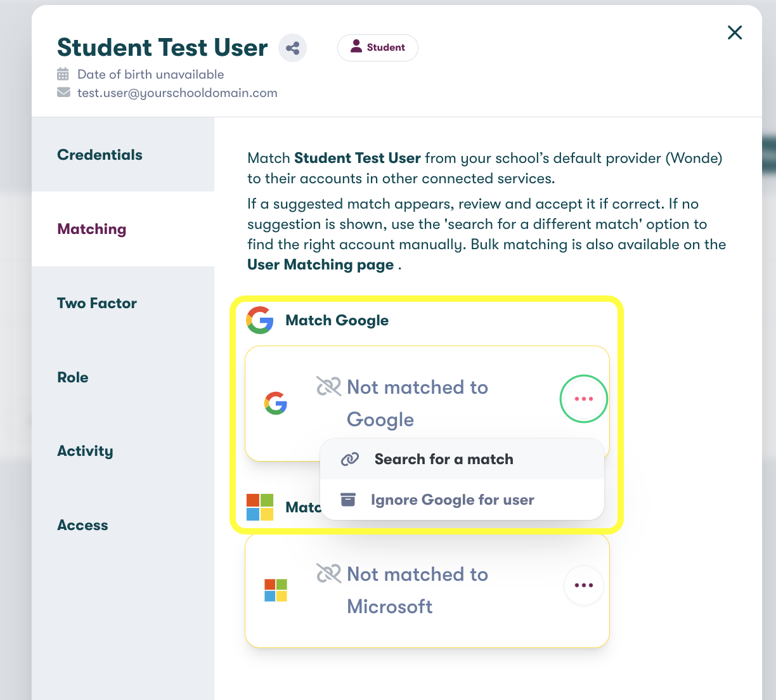Click the Microsoft logo beside the Match heading
The height and width of the screenshot is (700, 776).
click(x=260, y=507)
